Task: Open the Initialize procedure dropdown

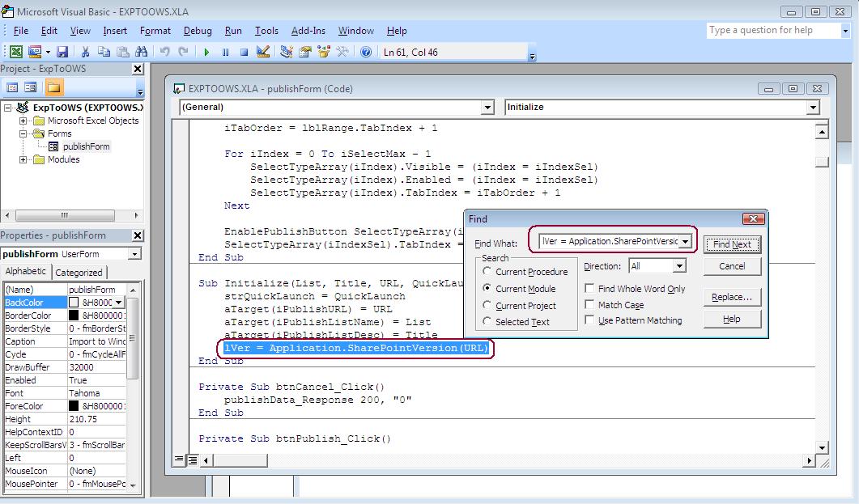Action: (x=813, y=108)
